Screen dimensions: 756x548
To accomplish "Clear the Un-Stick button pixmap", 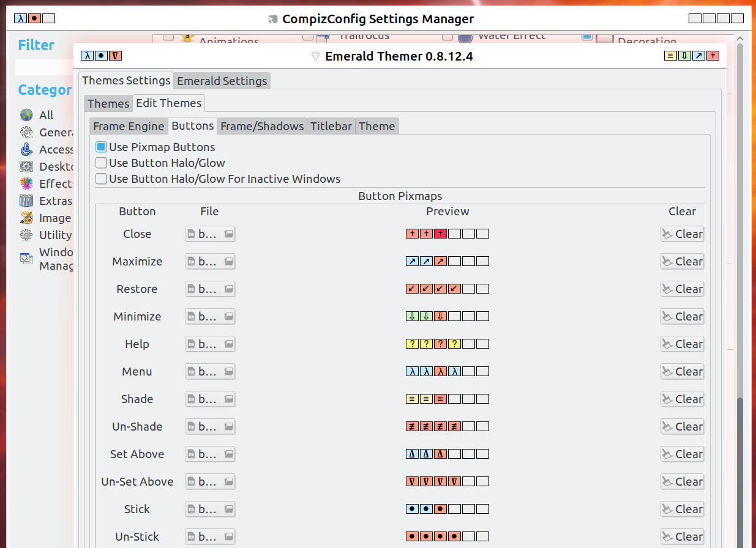I will pos(682,537).
